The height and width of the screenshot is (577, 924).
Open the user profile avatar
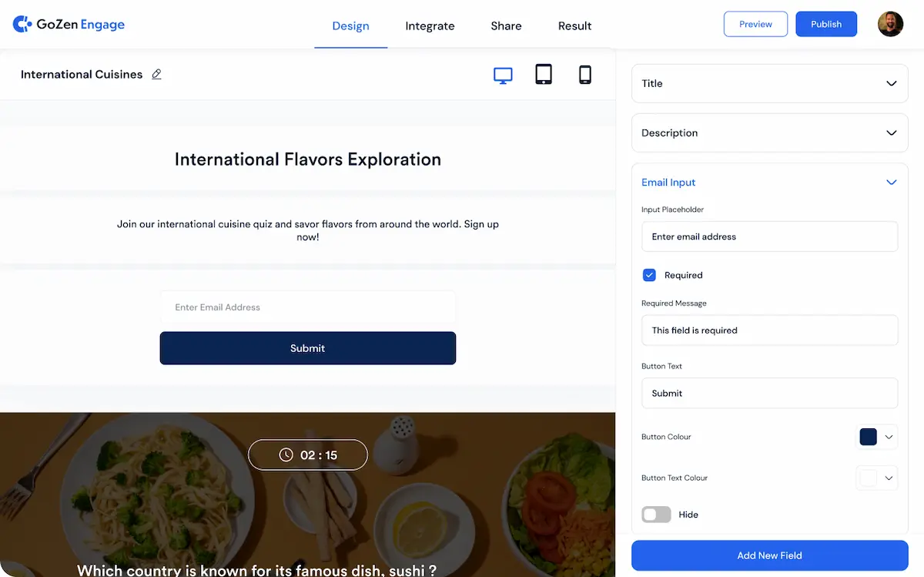(890, 24)
